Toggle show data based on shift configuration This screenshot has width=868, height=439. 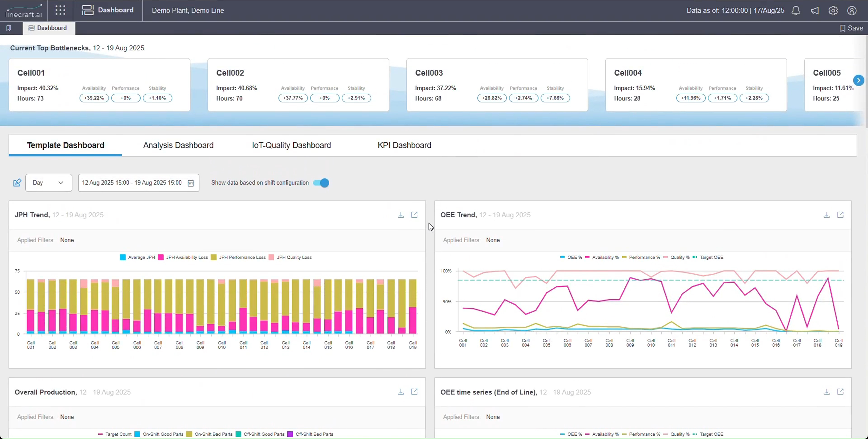pyautogui.click(x=321, y=183)
